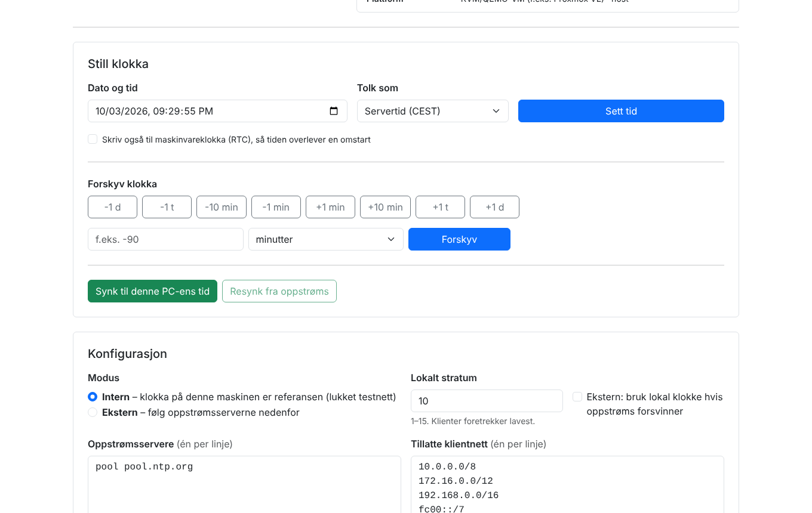Screen dimensions: 812x513
Task: Focus the f.eks. -90 offset field
Action: coord(165,239)
